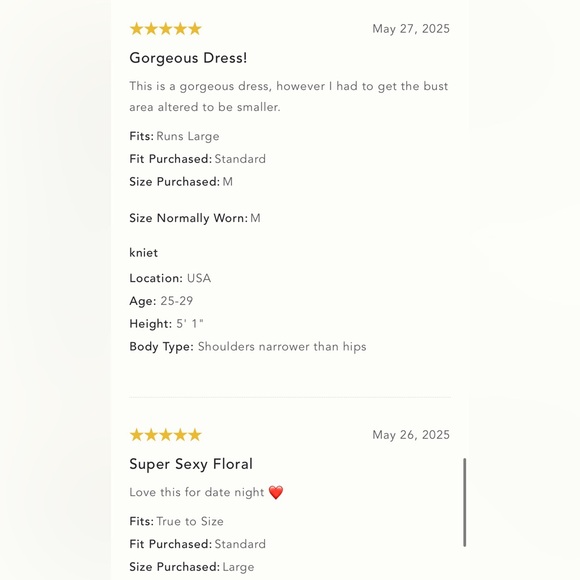Click the May 27, 2025 review date
This screenshot has height=580, width=580.
click(x=411, y=29)
